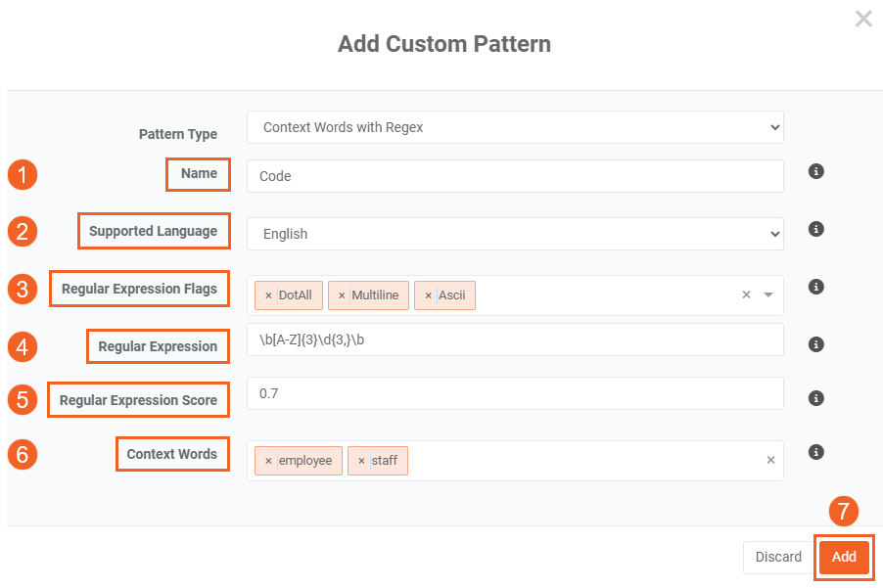883x588 pixels.
Task: Click the info icon beside Supported Language
Action: point(815,229)
